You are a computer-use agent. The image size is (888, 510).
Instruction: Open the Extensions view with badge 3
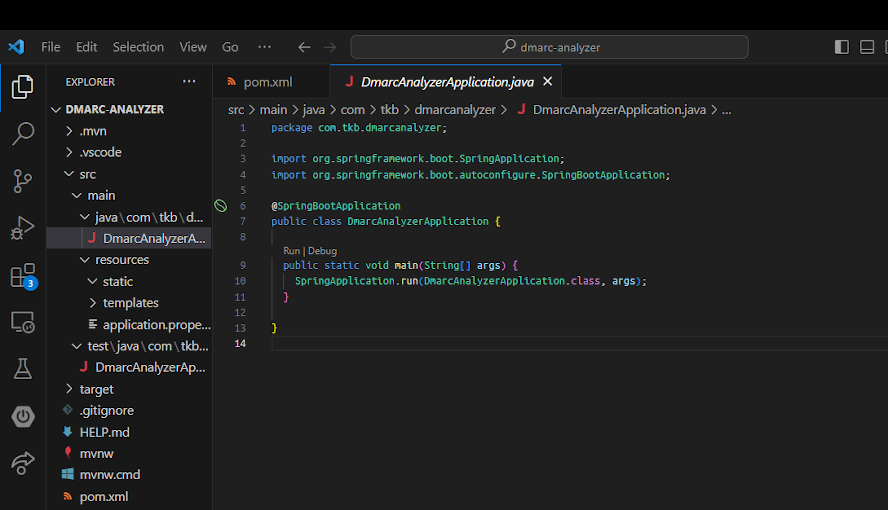click(23, 276)
